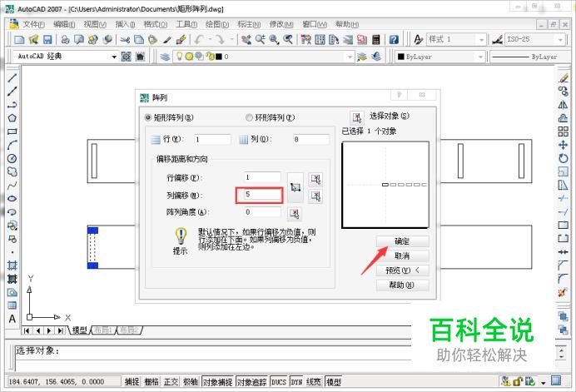Screen dimensions: 576x392
Task: Pick row offset from screen icon
Action: (x=315, y=179)
